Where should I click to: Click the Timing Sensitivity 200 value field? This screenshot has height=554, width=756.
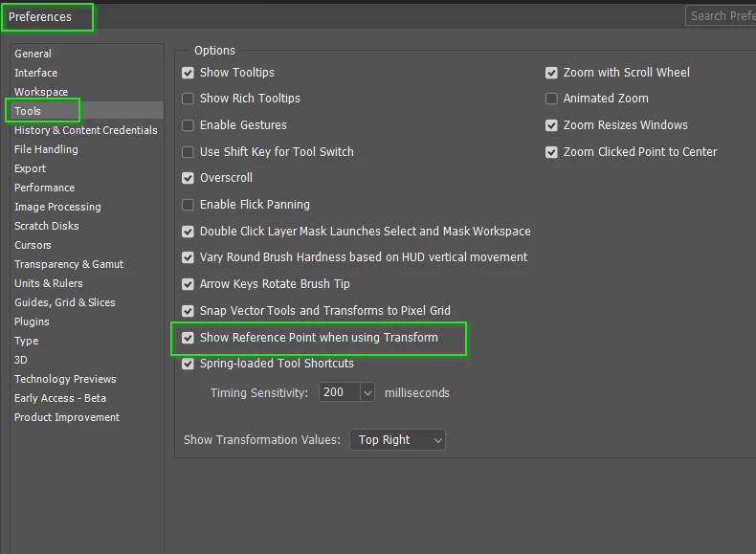point(340,392)
